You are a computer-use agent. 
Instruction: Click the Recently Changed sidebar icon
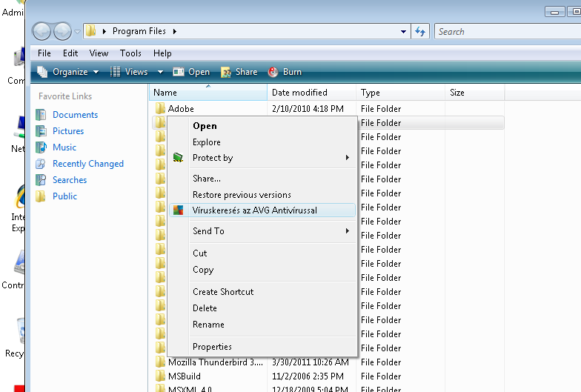coord(41,164)
